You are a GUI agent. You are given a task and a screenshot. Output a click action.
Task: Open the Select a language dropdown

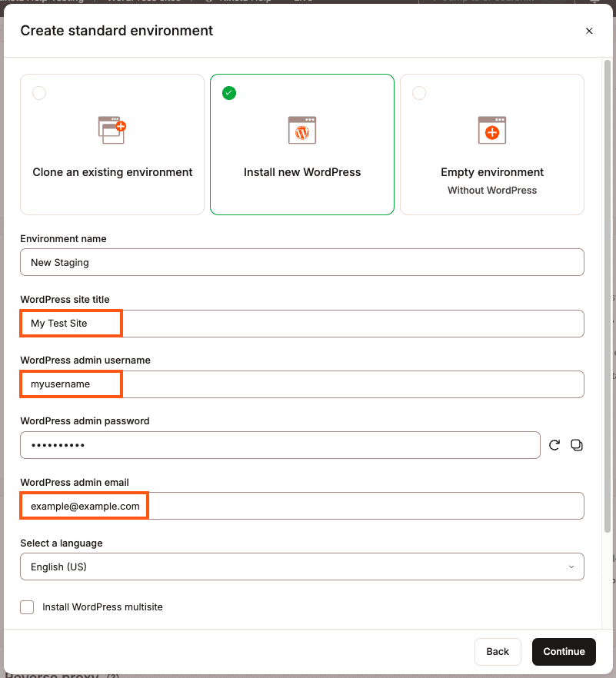click(301, 567)
